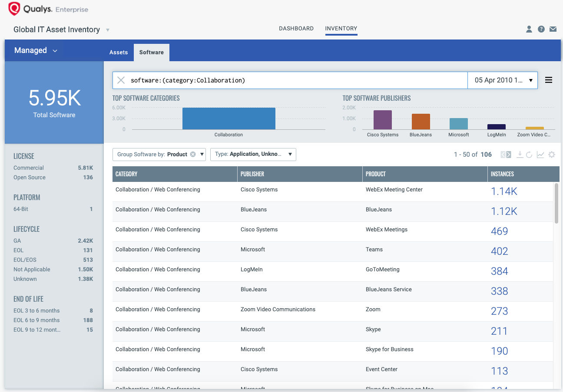Refresh the software list

[x=529, y=155]
